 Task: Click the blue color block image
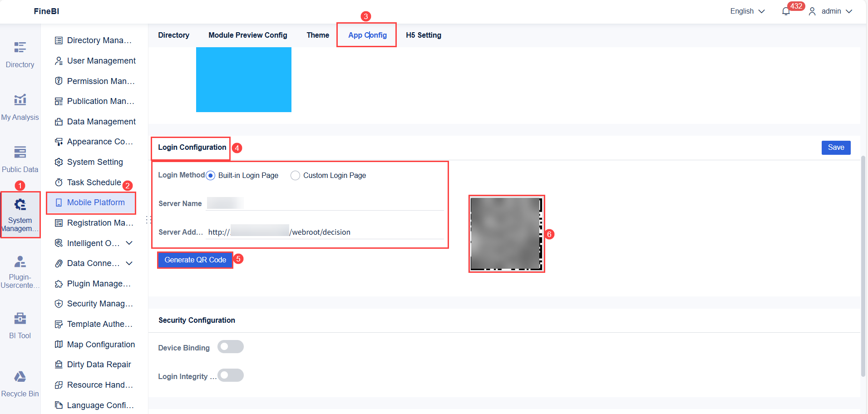click(x=244, y=79)
